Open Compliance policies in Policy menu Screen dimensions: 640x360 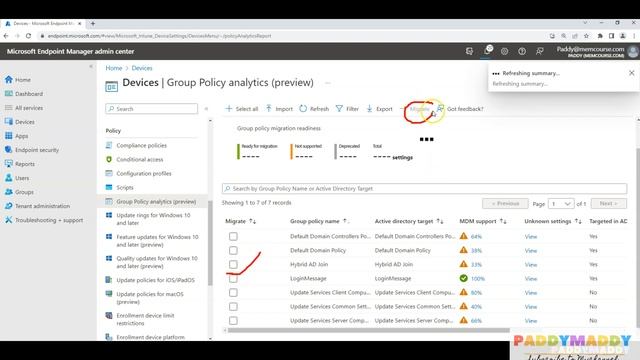pyautogui.click(x=142, y=145)
